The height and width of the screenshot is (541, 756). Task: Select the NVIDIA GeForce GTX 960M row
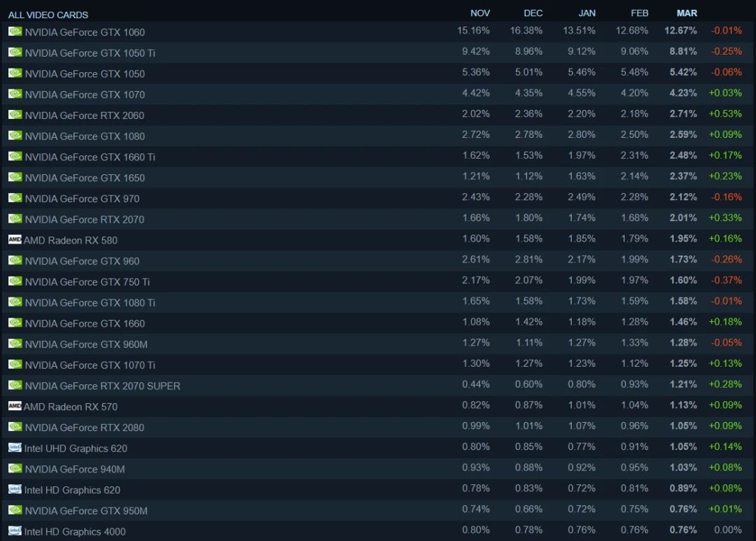[x=378, y=344]
